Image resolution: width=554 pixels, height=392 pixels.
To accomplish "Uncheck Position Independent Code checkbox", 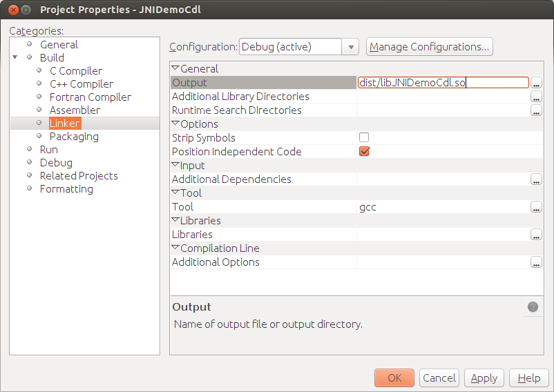I will [364, 152].
